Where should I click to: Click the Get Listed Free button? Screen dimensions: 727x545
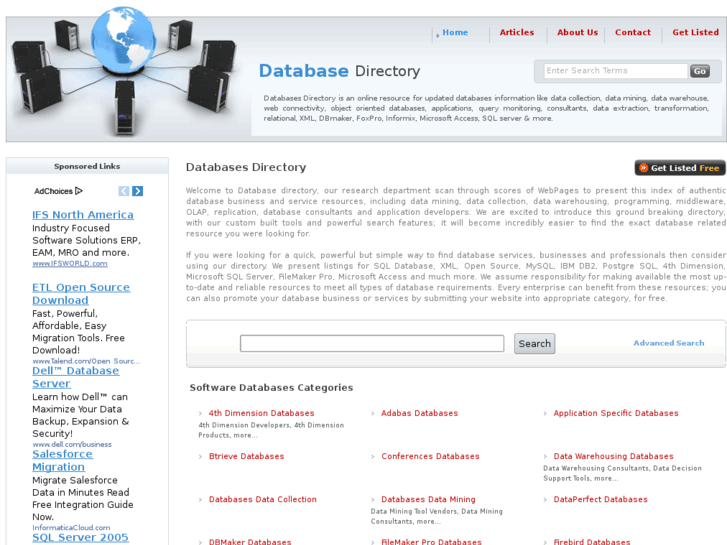680,168
